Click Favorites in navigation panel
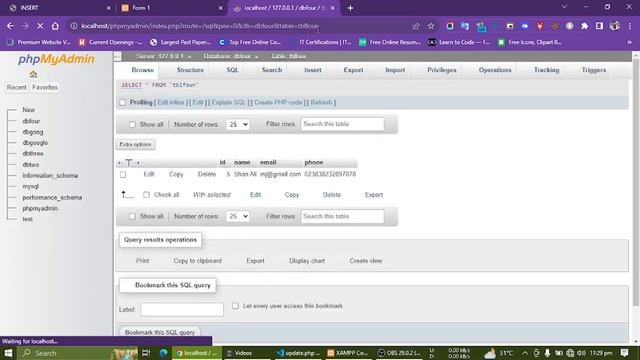The width and height of the screenshot is (640, 360). pos(45,87)
